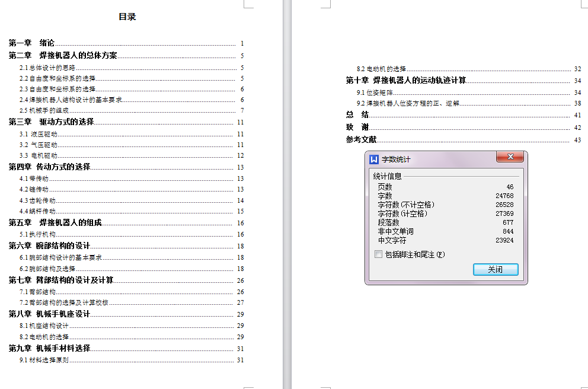Open TOC entry 第六章 腕部结构的设计
This screenshot has height=389, width=588.
pos(126,246)
